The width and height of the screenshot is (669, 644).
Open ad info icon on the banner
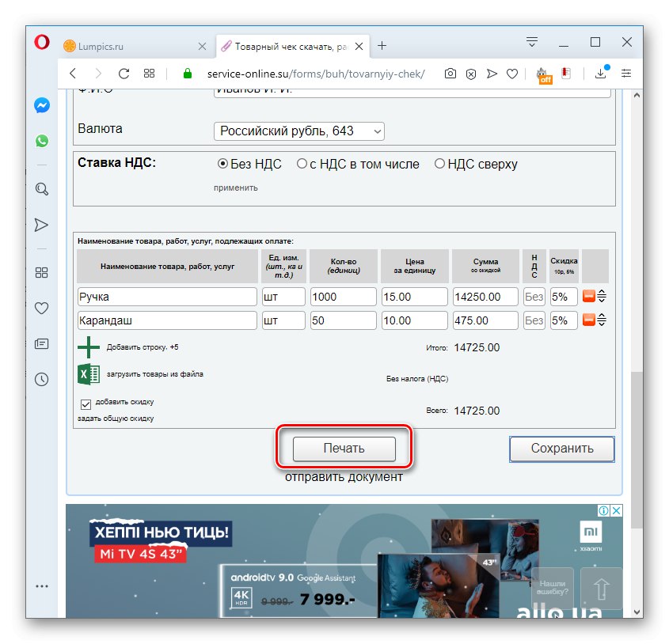[604, 510]
